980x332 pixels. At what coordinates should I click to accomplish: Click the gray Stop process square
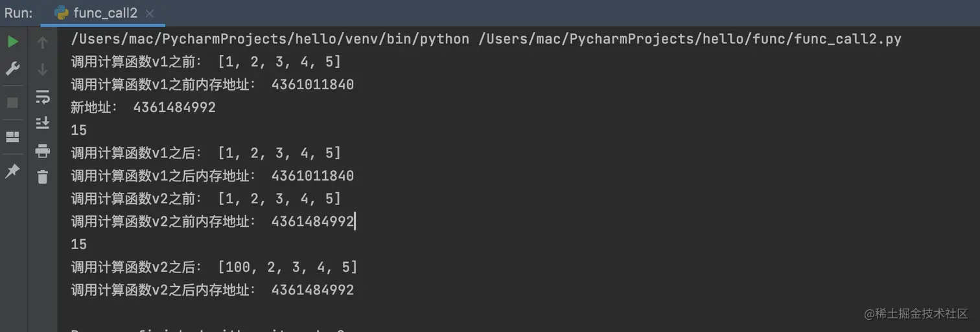coord(12,102)
